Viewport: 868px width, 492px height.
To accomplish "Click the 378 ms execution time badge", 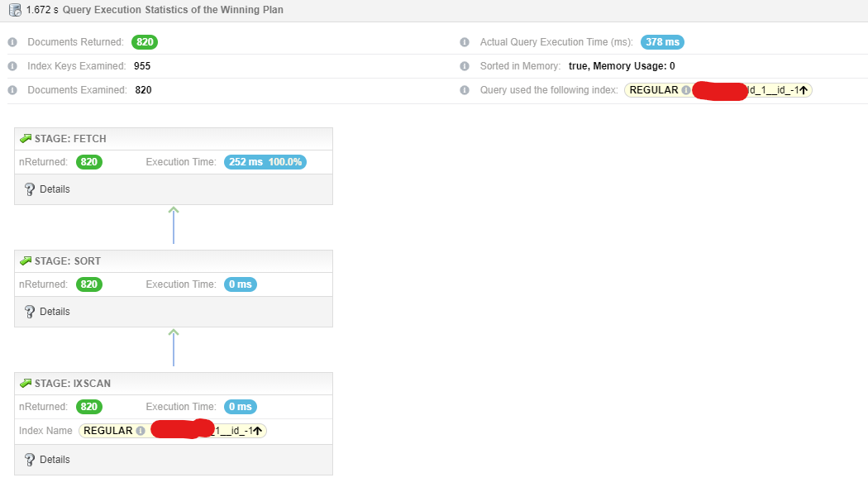I will (x=662, y=42).
